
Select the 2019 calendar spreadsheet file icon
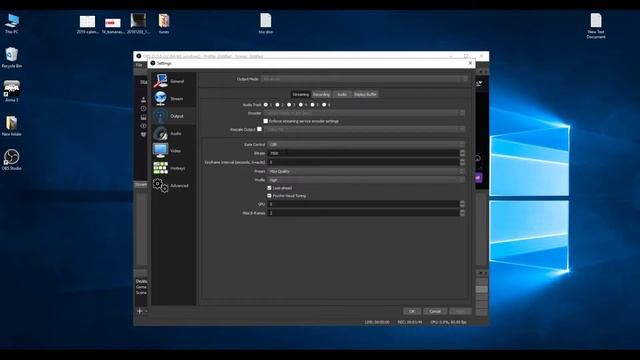(x=87, y=24)
